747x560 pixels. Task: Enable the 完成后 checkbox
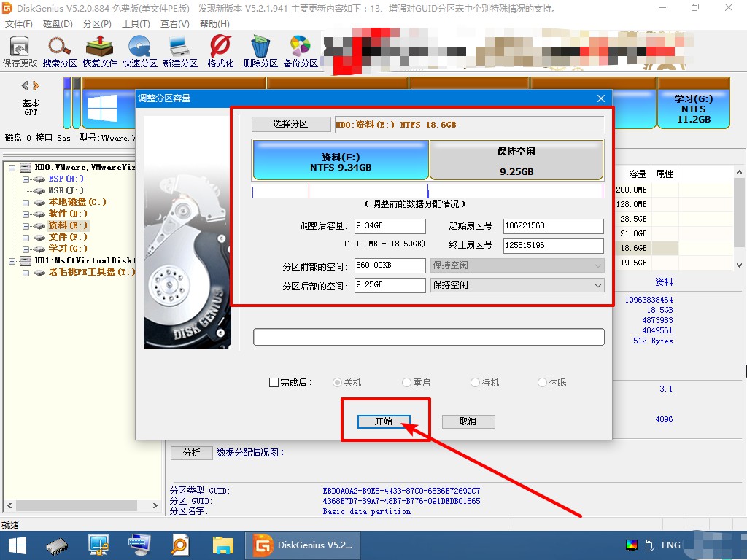[x=274, y=382]
